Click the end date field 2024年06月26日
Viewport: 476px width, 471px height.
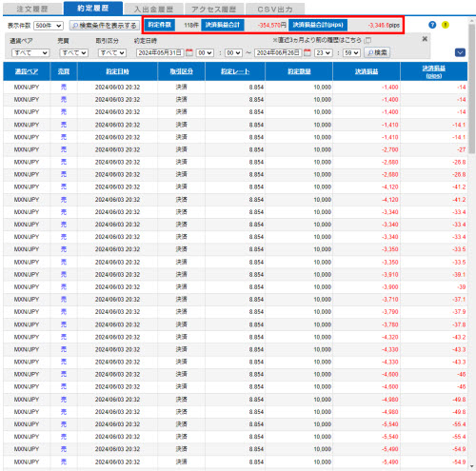coord(278,52)
